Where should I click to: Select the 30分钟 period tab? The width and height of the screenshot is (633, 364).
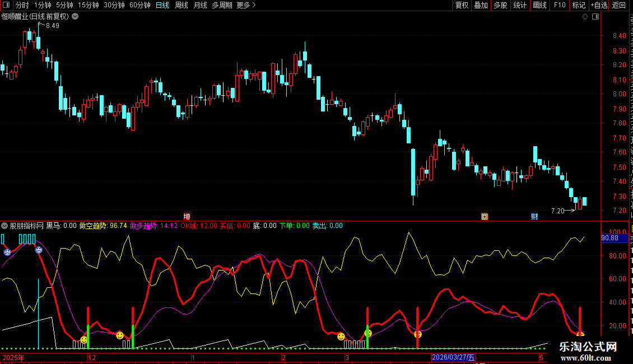(x=114, y=5)
